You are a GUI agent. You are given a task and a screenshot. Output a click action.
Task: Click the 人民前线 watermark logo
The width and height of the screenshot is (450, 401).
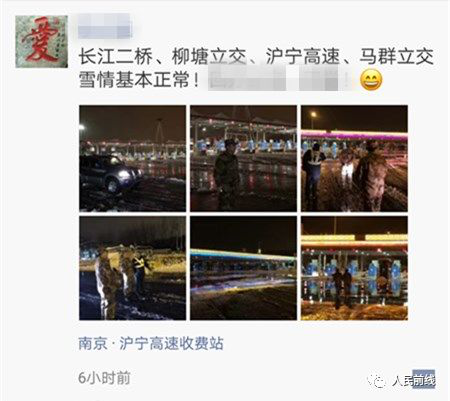pos(377,380)
